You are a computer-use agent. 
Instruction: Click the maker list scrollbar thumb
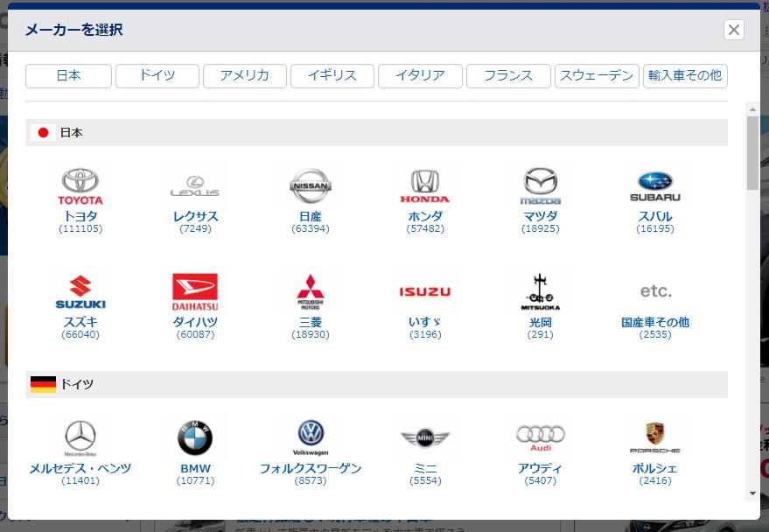click(752, 153)
